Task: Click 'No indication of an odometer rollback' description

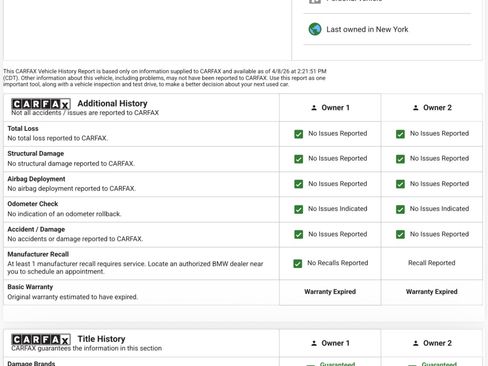Action: [64, 214]
